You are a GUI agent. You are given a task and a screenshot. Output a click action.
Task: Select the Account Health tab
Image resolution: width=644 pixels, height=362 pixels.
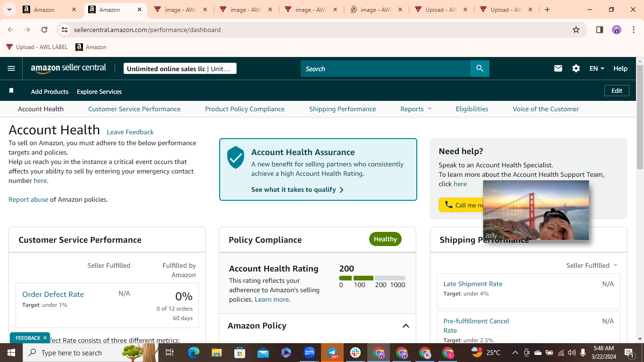click(41, 109)
